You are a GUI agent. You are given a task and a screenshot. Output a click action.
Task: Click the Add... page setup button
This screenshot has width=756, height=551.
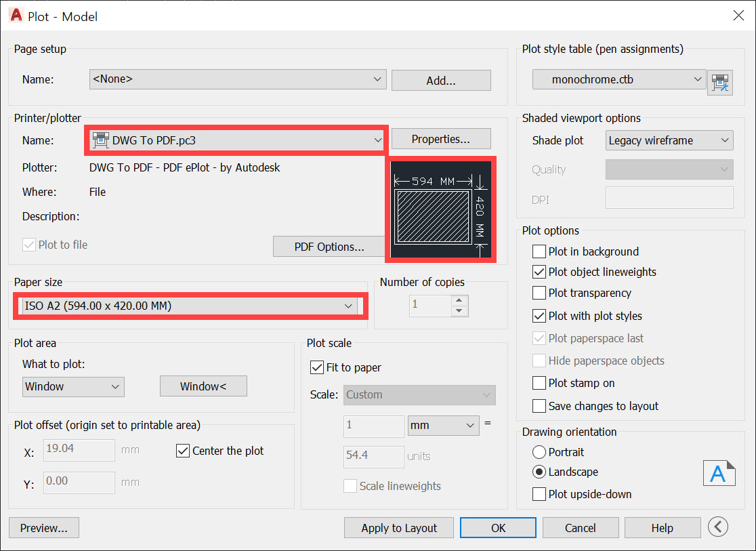point(441,80)
